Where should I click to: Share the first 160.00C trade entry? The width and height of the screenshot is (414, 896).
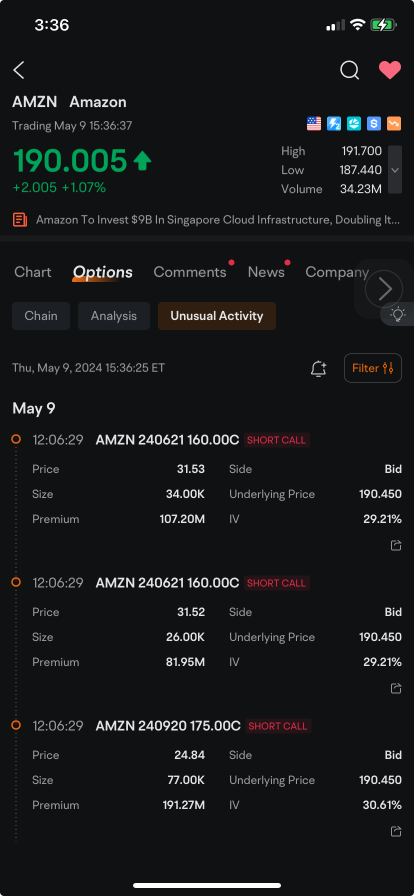tap(396, 546)
